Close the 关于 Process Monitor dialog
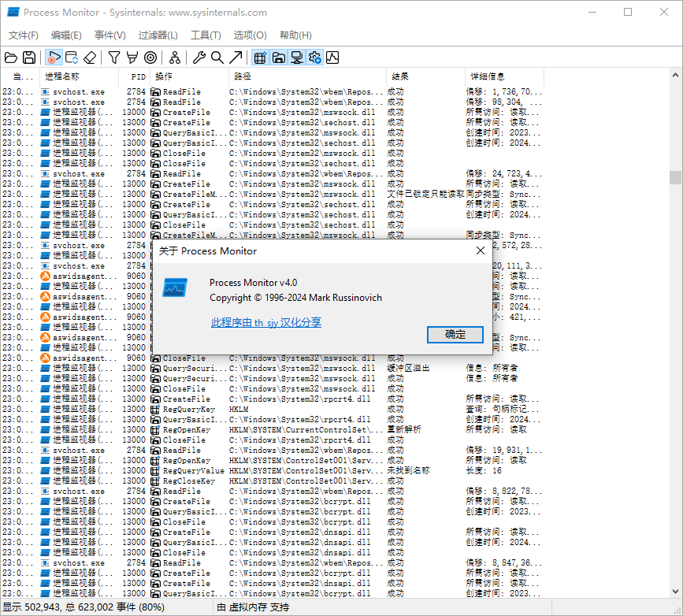Viewport: 683px width, 616px height. [481, 250]
